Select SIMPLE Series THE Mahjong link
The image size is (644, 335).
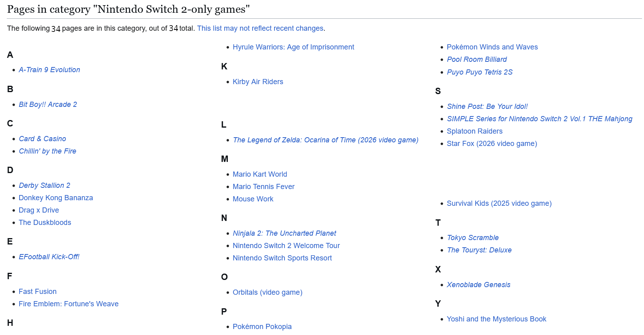(x=539, y=119)
